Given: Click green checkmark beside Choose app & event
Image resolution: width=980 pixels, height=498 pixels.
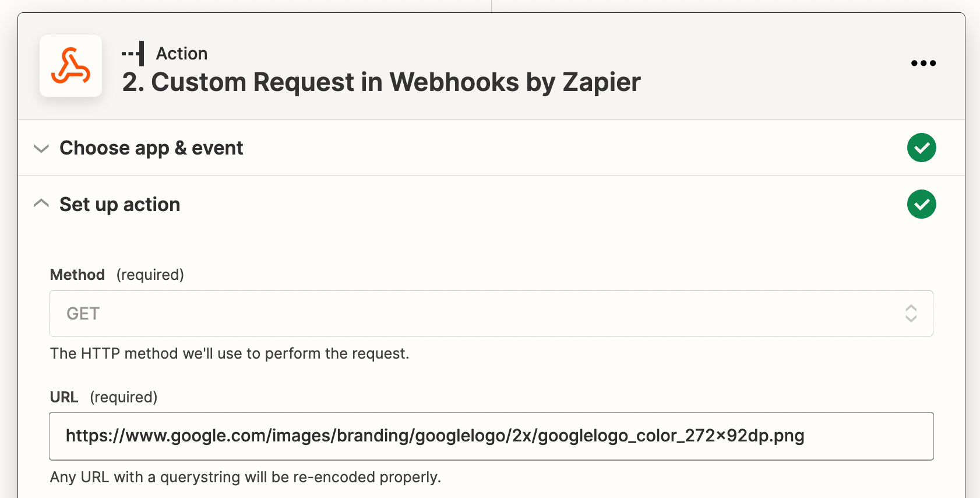Looking at the screenshot, I should click(922, 148).
